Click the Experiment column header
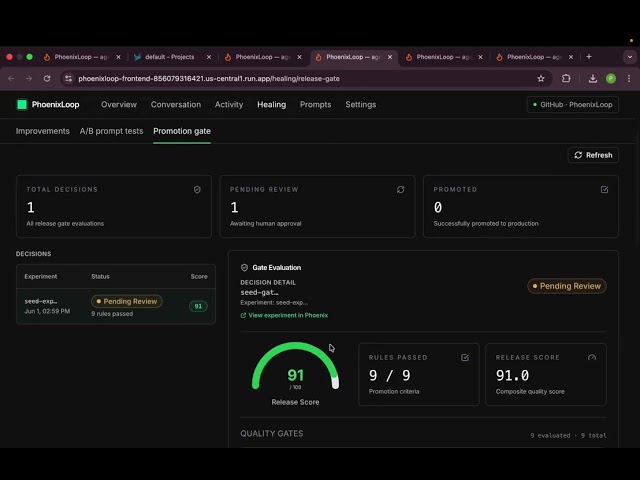Viewport: 640px width, 480px height. pos(41,276)
